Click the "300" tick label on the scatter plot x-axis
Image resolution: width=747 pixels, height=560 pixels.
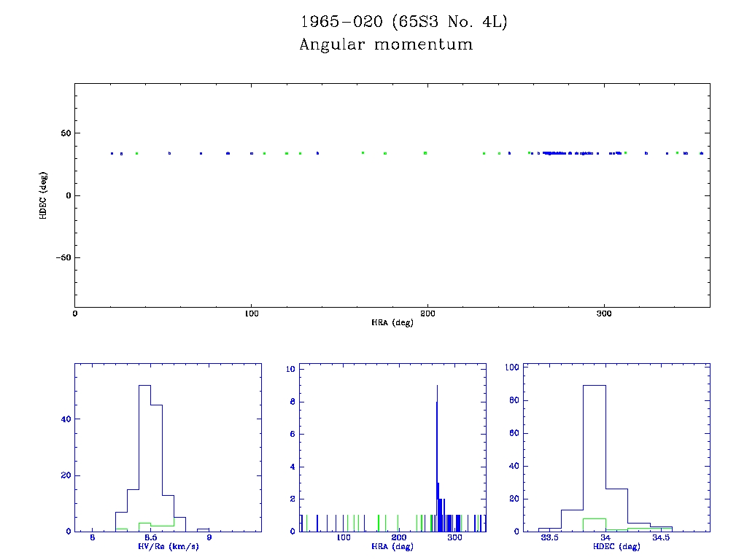[603, 314]
